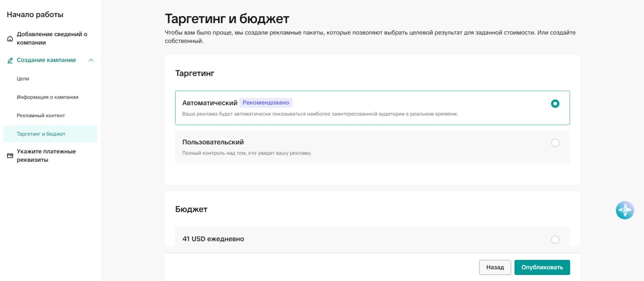
Task: Click the Таргетинг и бюджет page title
Action: tap(227, 19)
